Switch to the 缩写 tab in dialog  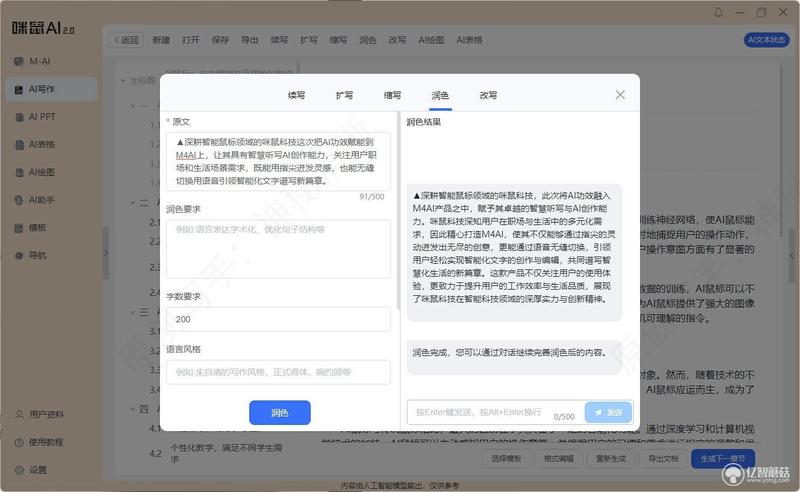click(392, 95)
